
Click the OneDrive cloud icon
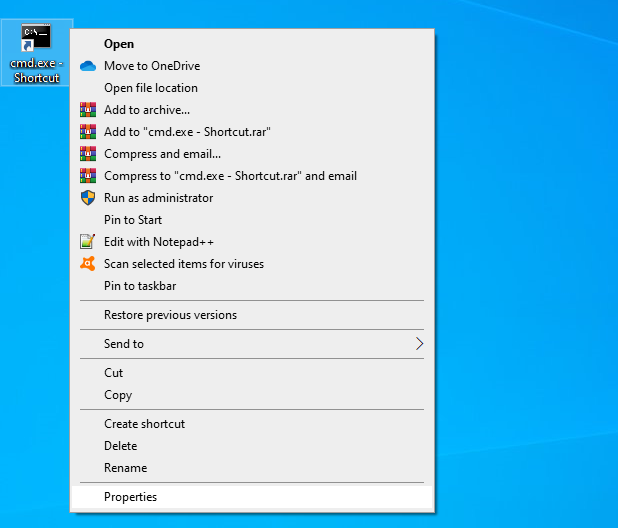pos(88,66)
